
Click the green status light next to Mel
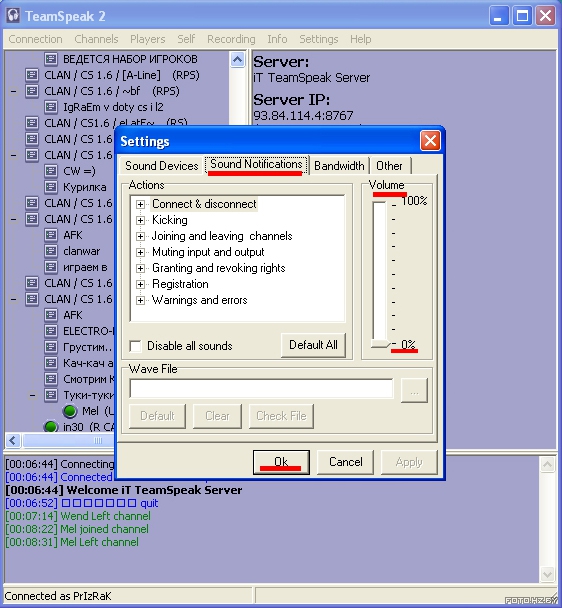(x=70, y=411)
